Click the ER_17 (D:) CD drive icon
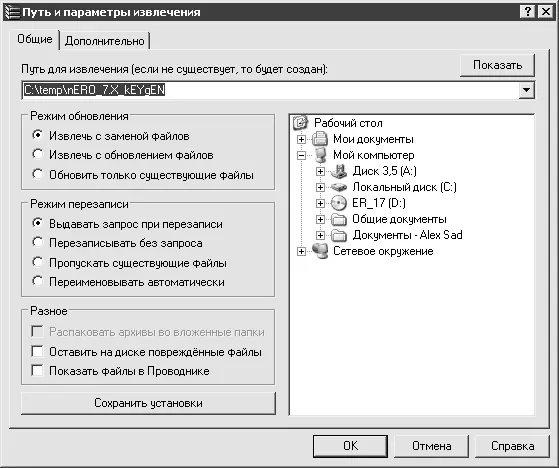Viewport: 559px width, 468px height. pyautogui.click(x=339, y=203)
